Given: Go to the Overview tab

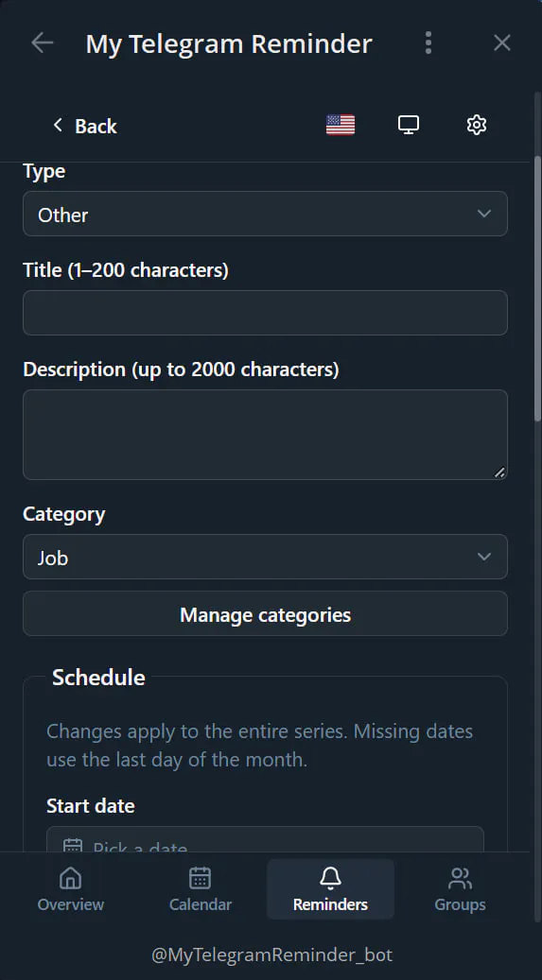Looking at the screenshot, I should (x=71, y=888).
